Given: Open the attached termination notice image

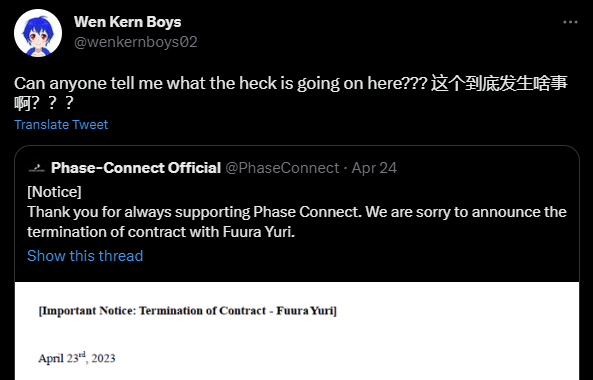Looking at the screenshot, I should tap(297, 331).
